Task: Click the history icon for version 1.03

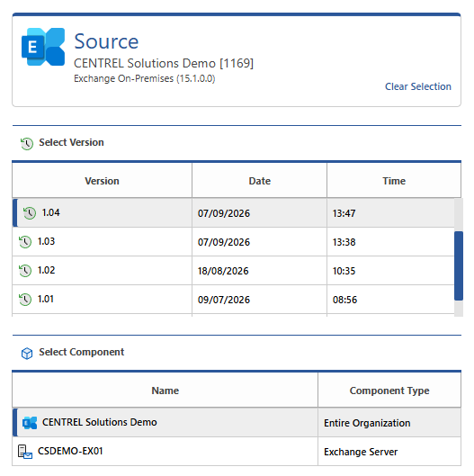Action: point(25,242)
